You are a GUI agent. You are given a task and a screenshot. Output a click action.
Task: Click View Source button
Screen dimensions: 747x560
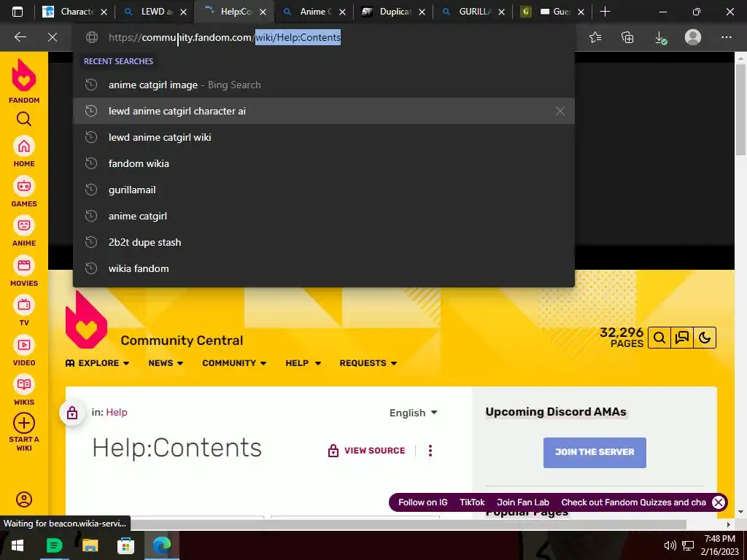pyautogui.click(x=366, y=451)
